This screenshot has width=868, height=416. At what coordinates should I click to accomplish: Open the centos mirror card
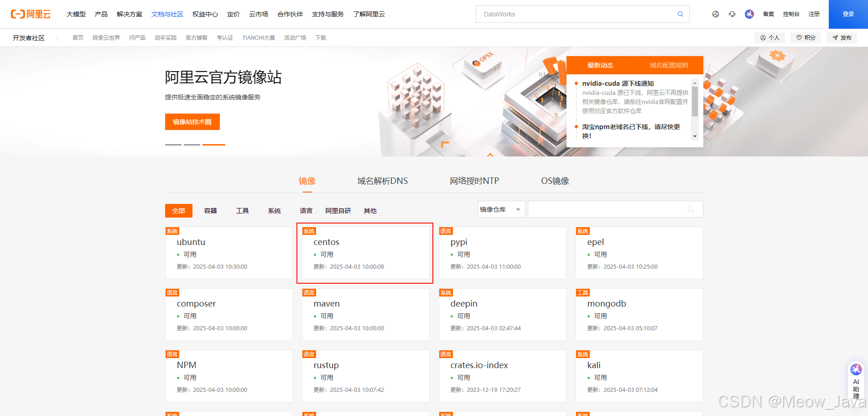click(365, 253)
